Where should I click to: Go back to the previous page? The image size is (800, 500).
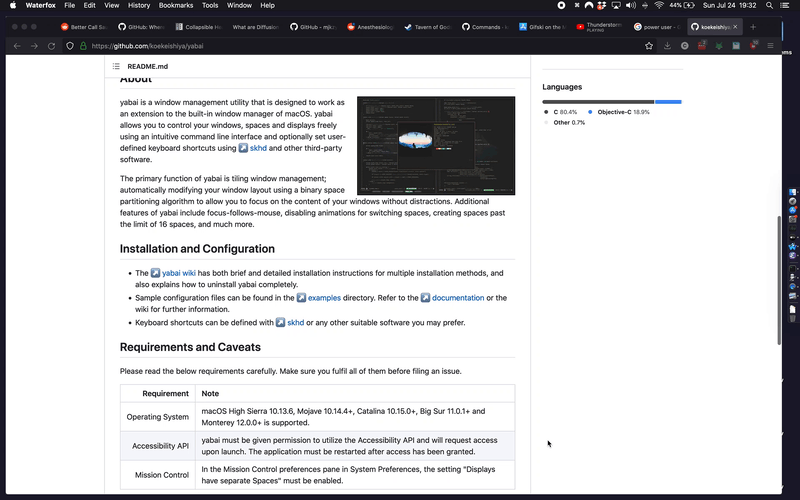click(17, 46)
